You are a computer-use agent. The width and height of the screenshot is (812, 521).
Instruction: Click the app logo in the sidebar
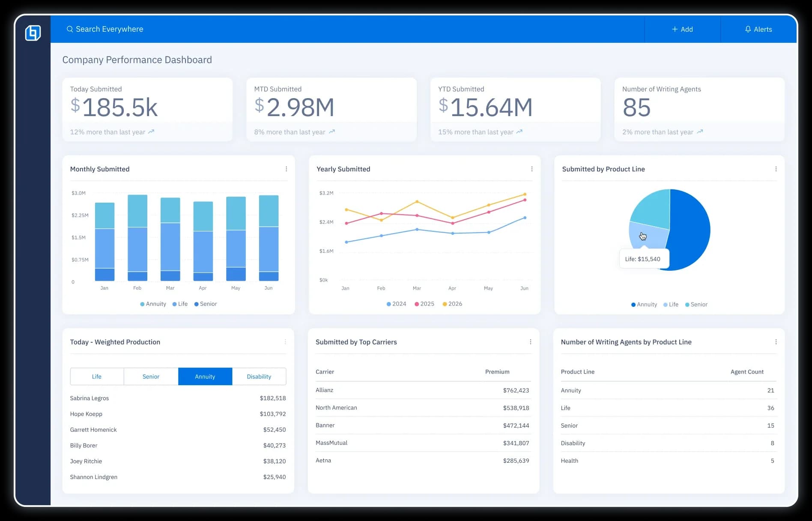33,33
